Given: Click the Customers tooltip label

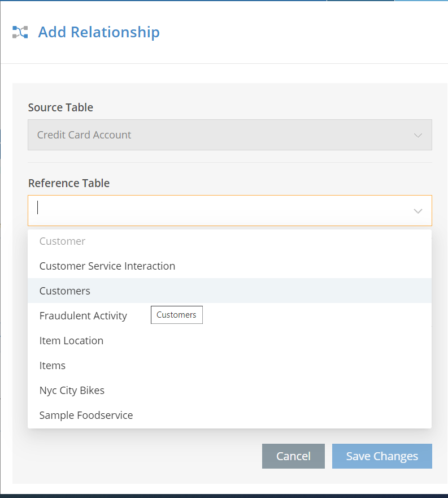Looking at the screenshot, I should pyautogui.click(x=176, y=314).
